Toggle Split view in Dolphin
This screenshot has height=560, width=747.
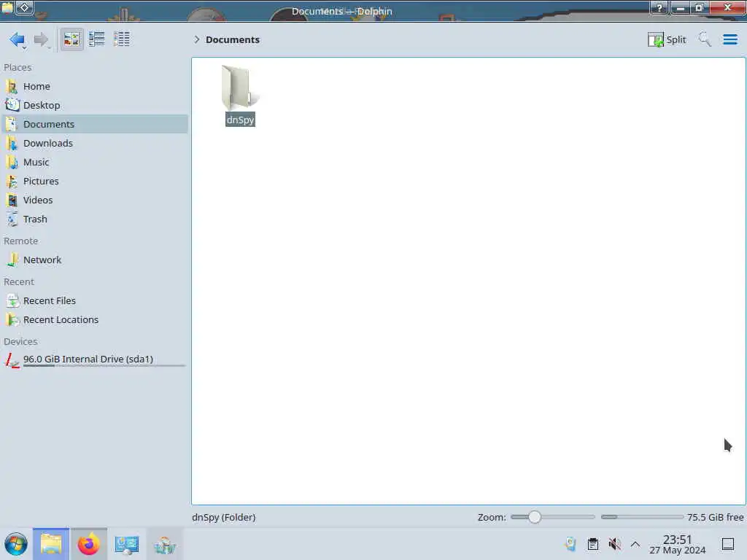tap(667, 39)
